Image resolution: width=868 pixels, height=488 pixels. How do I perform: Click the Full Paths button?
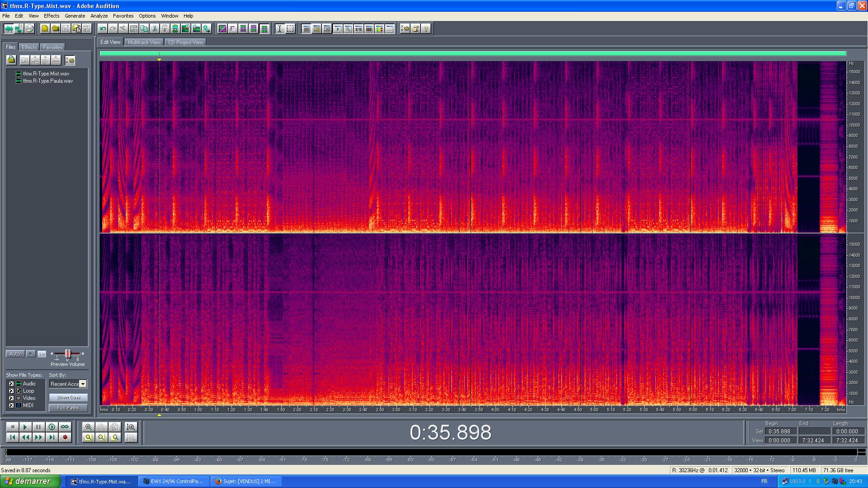click(68, 408)
